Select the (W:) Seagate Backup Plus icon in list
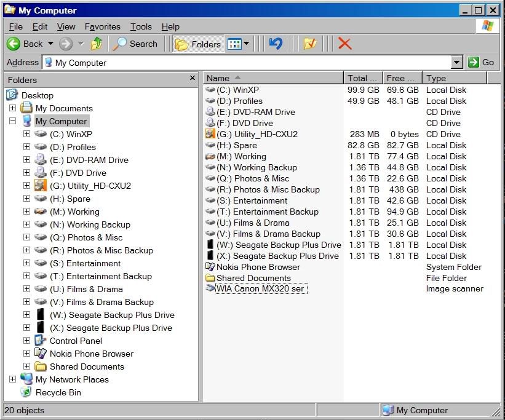 [x=210, y=245]
